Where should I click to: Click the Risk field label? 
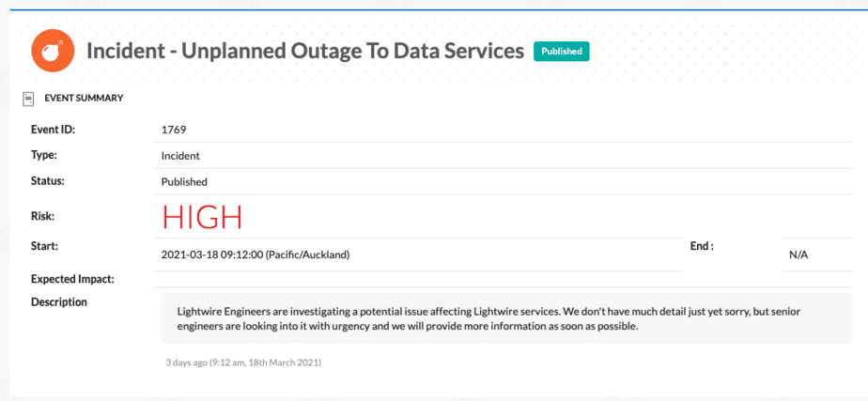42,216
